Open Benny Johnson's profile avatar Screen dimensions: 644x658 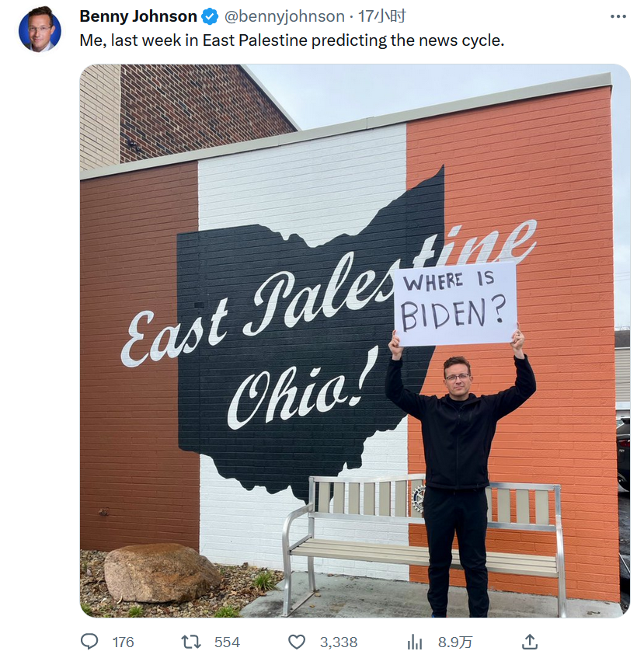click(40, 30)
